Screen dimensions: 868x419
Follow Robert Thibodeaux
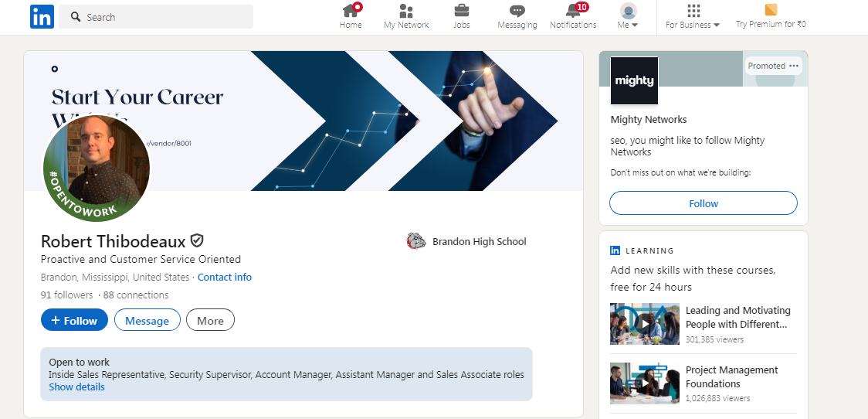pyautogui.click(x=74, y=320)
